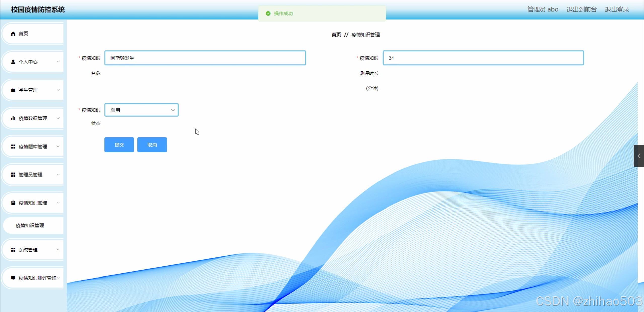Expand the 学生管理 menu chevron
644x312 pixels.
pyautogui.click(x=58, y=90)
